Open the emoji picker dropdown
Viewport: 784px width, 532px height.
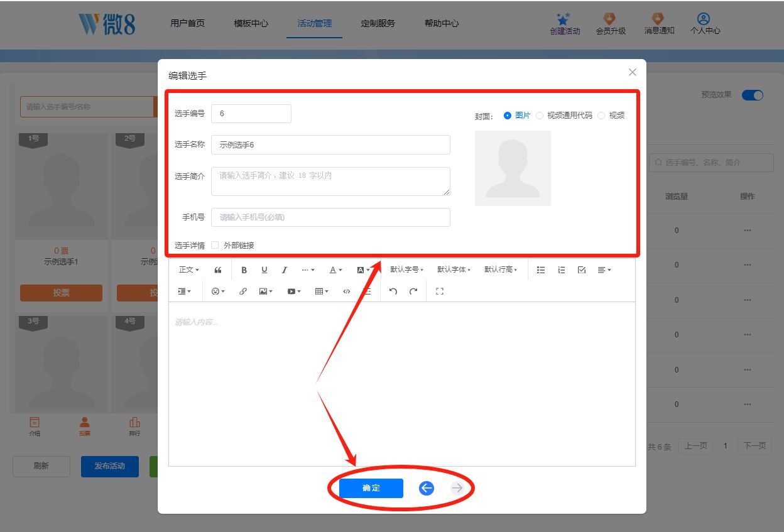(x=218, y=291)
